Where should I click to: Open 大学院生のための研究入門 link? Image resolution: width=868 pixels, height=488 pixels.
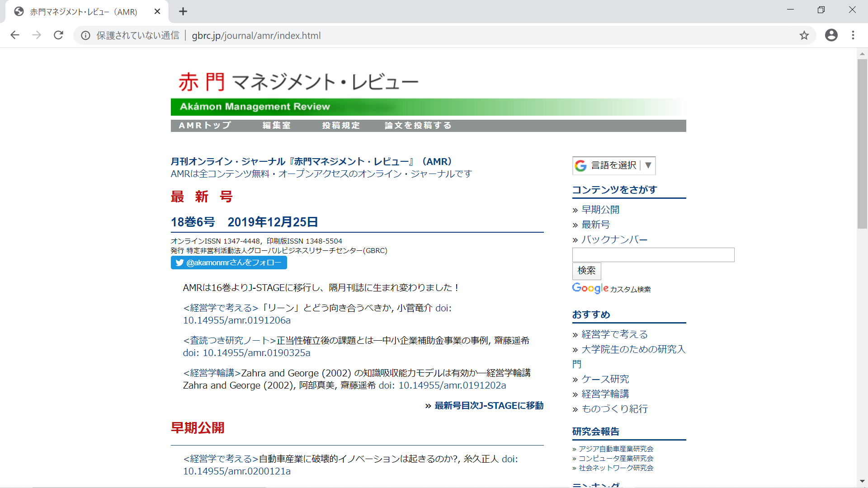coord(629,357)
